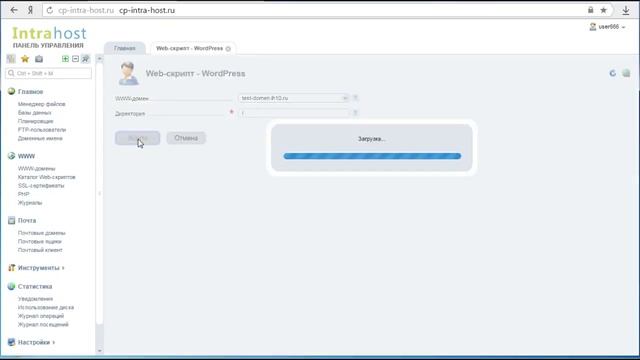The width and height of the screenshot is (640, 360).
Task: Open Журнал операций
Action: tap(41, 316)
